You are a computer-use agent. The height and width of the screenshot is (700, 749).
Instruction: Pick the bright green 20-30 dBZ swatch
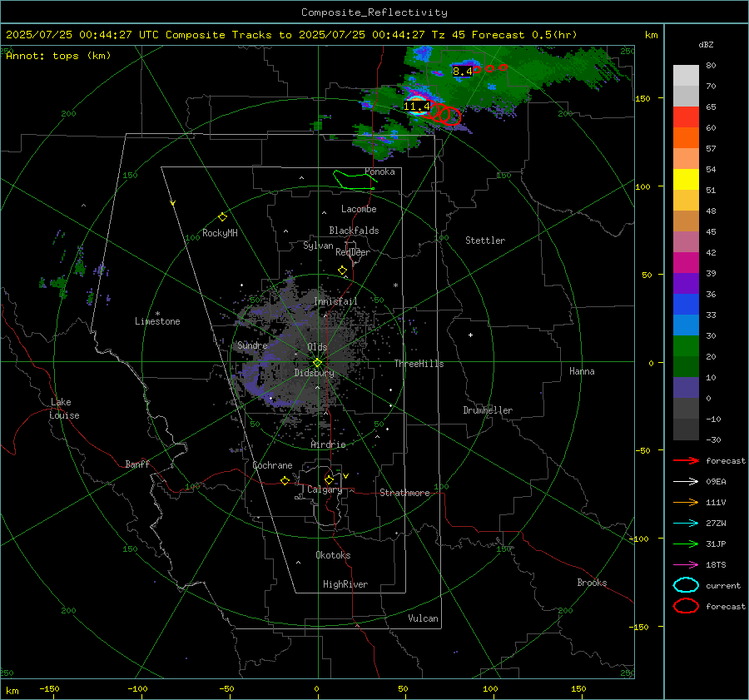(x=686, y=346)
